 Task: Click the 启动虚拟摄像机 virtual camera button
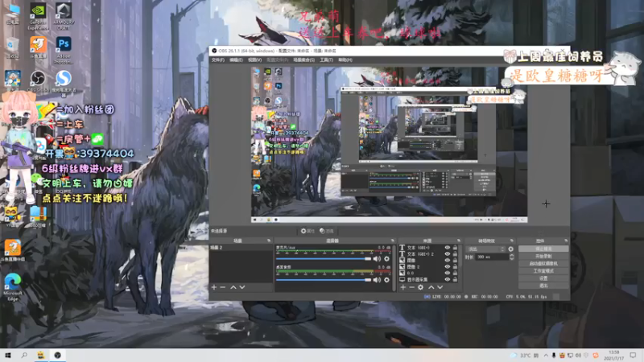point(543,264)
